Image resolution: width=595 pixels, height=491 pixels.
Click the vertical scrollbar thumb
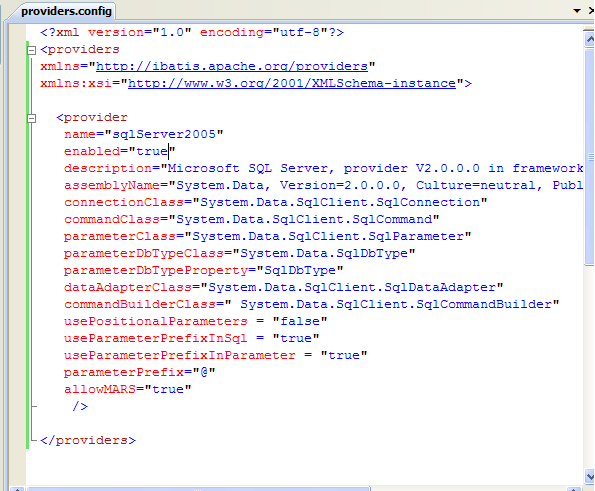pos(590,156)
